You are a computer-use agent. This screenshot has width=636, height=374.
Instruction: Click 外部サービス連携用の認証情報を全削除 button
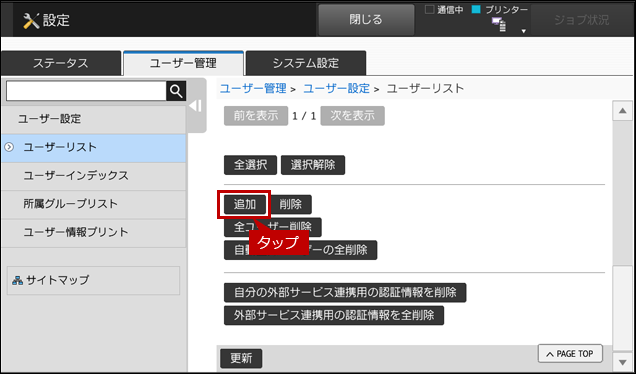[334, 316]
